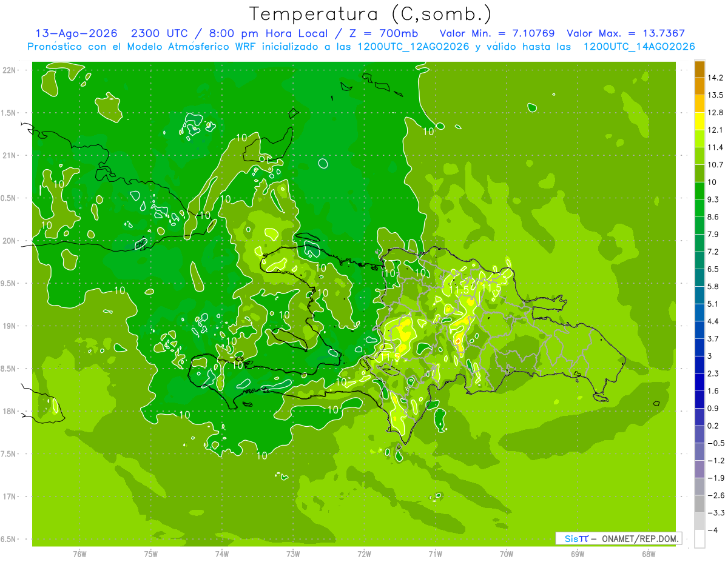
Task: Click the '14.2' color scale value
Action: [715, 78]
